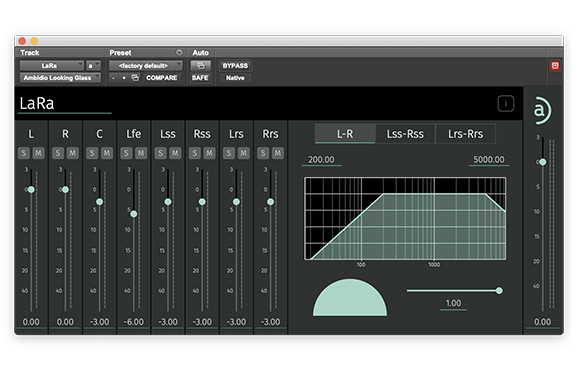Click the R channel 0.00 gain value
The height and width of the screenshot is (373, 580).
coord(65,322)
